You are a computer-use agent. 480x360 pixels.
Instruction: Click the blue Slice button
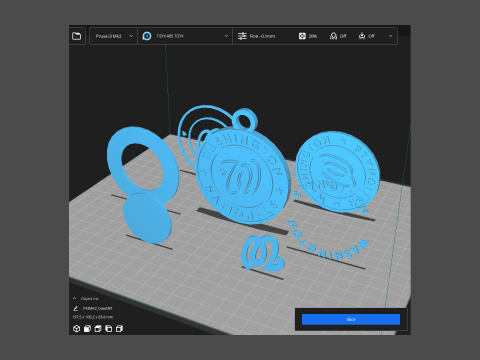pyautogui.click(x=351, y=319)
